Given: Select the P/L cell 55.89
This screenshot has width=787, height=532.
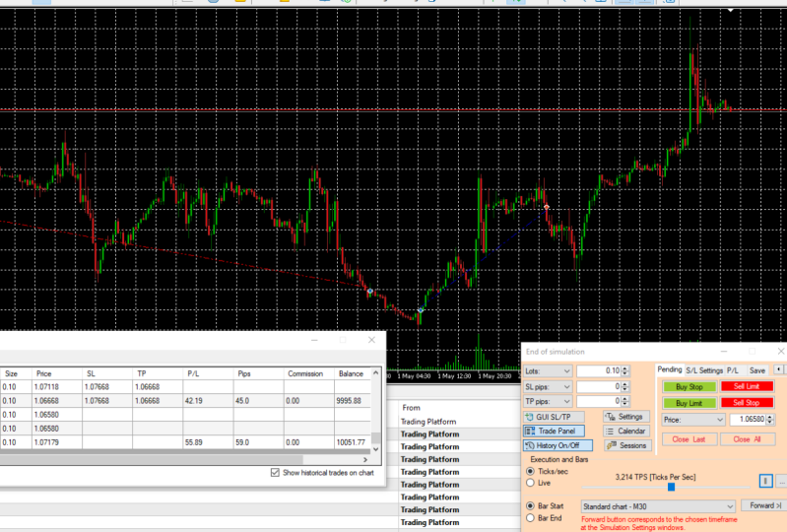Looking at the screenshot, I should [208, 442].
